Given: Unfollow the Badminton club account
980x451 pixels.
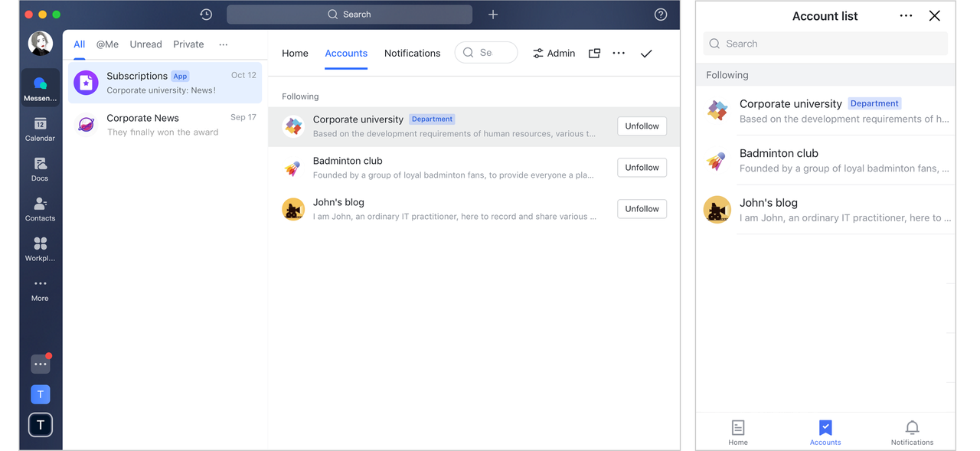Looking at the screenshot, I should click(x=642, y=168).
